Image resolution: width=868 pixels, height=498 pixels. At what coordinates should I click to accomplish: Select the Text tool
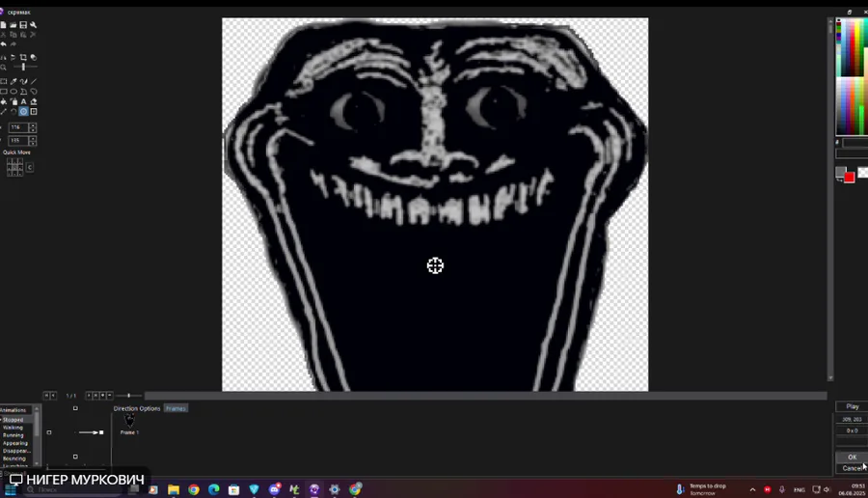pyautogui.click(x=23, y=101)
